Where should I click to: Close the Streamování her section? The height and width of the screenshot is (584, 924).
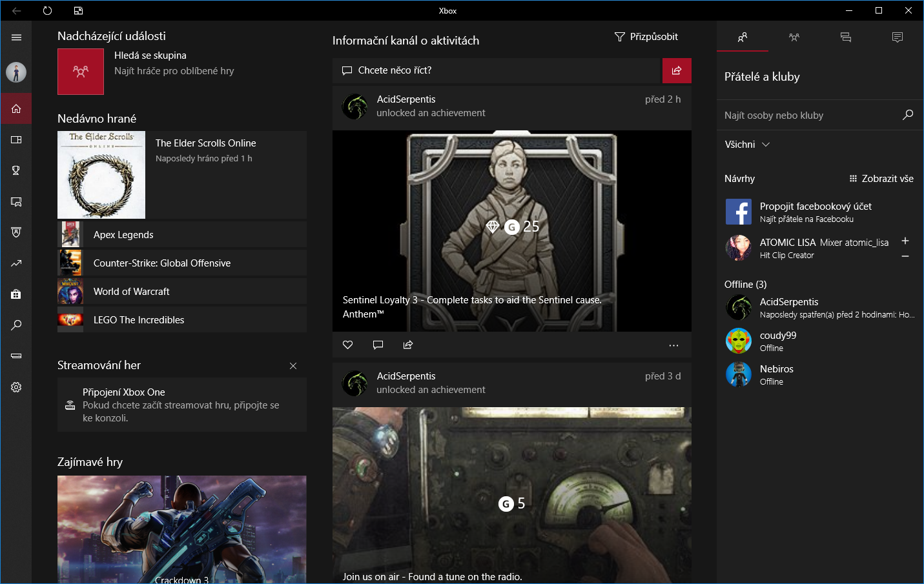point(293,366)
